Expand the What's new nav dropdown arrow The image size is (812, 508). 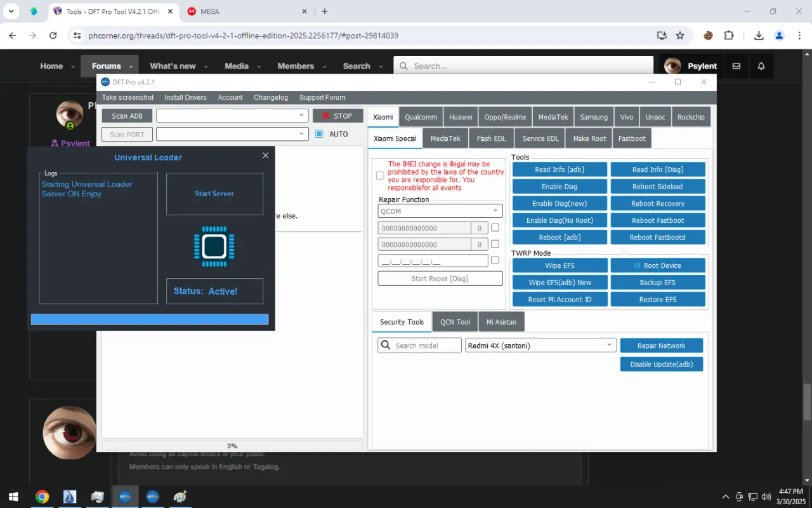206,67
